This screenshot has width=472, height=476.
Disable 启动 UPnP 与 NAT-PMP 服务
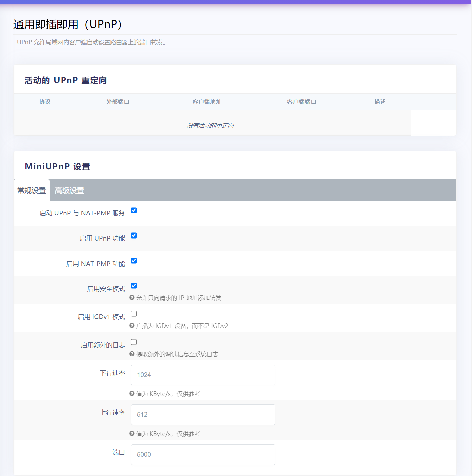pyautogui.click(x=134, y=210)
